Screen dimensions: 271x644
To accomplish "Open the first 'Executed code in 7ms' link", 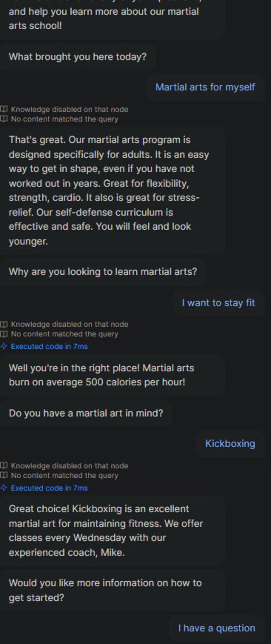I will click(49, 346).
